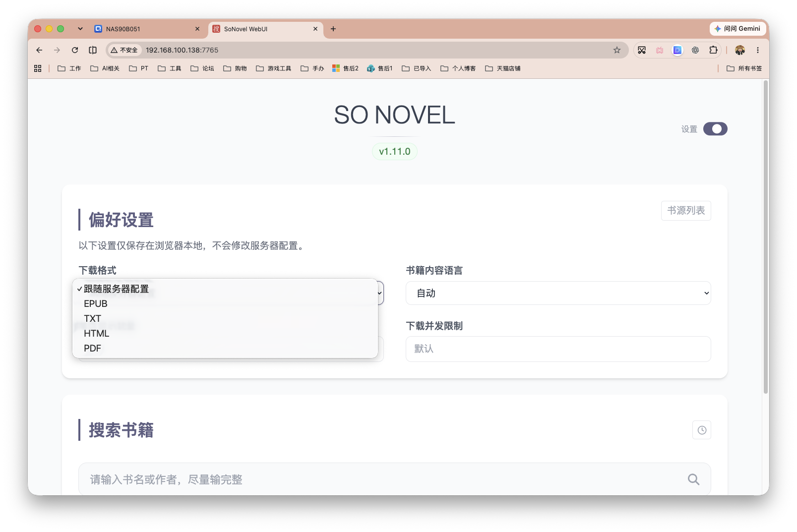Viewport: 797px width, 532px height.
Task: Open the PT bookmark folder
Action: (138, 68)
